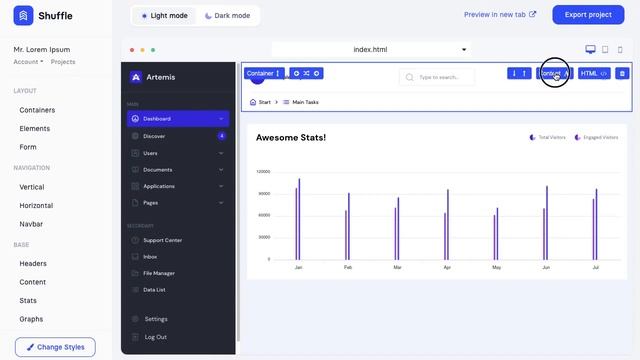Image resolution: width=640 pixels, height=360 pixels.
Task: Click the Settings icon in Artemis sidebar
Action: (135, 319)
